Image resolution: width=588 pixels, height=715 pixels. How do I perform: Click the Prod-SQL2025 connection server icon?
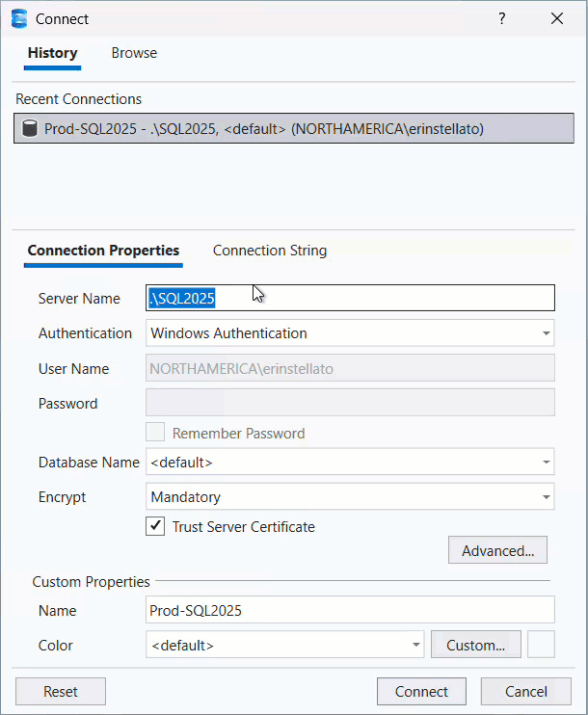(29, 129)
